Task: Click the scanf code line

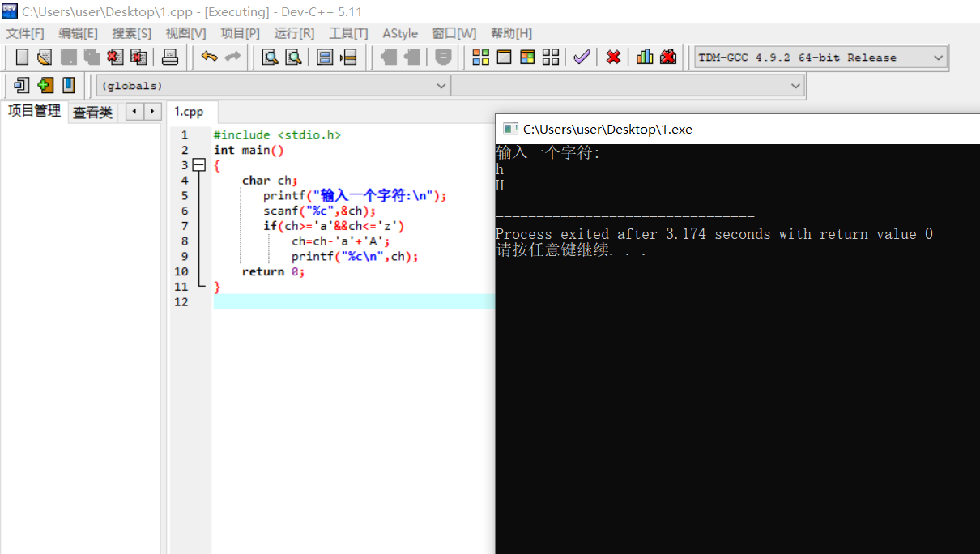Action: click(320, 211)
